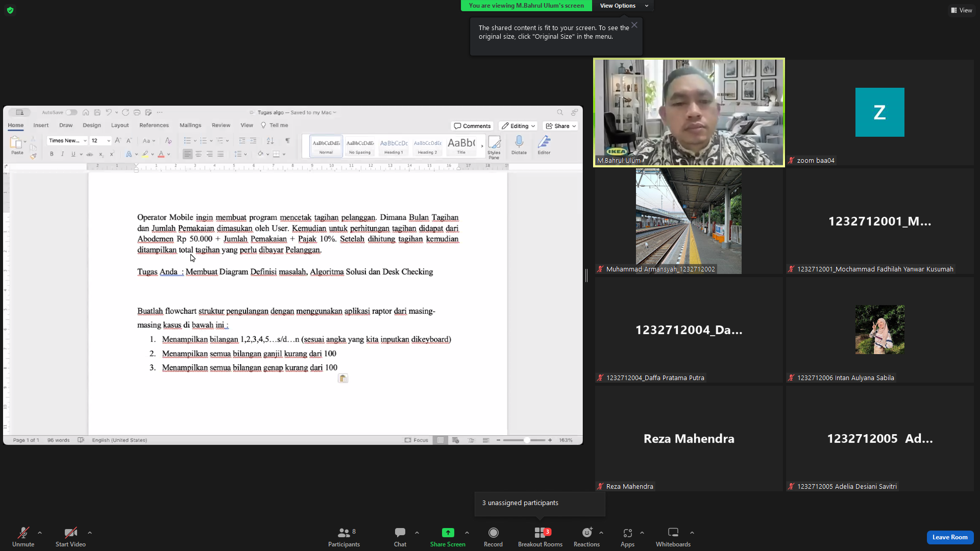Open the Styles Pane

coord(494,147)
